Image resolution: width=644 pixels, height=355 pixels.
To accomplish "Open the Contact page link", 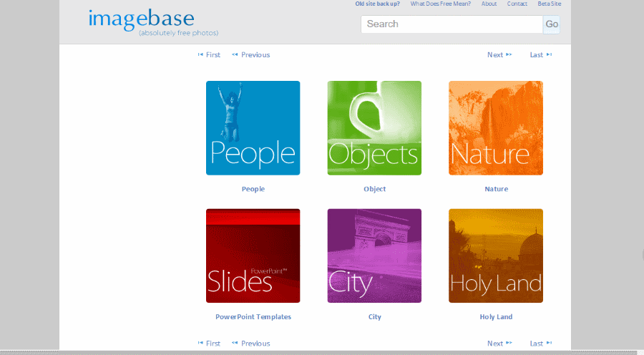I will click(x=517, y=4).
